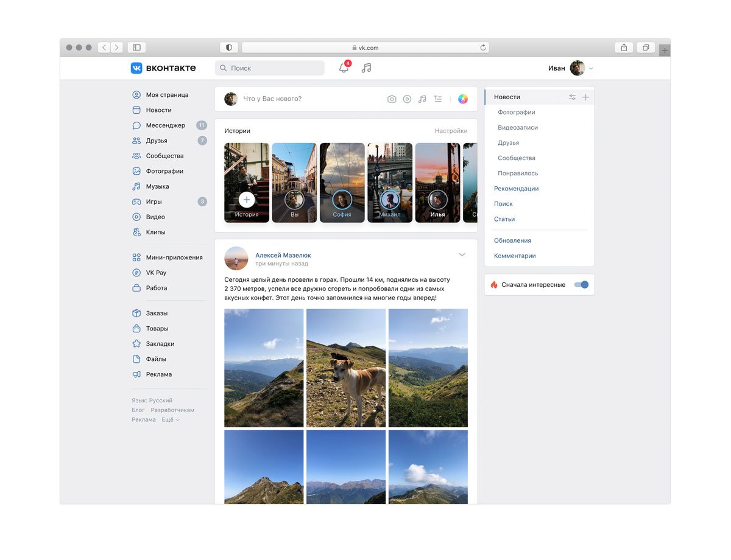
Task: Select the Фотографии news filter
Action: point(517,112)
